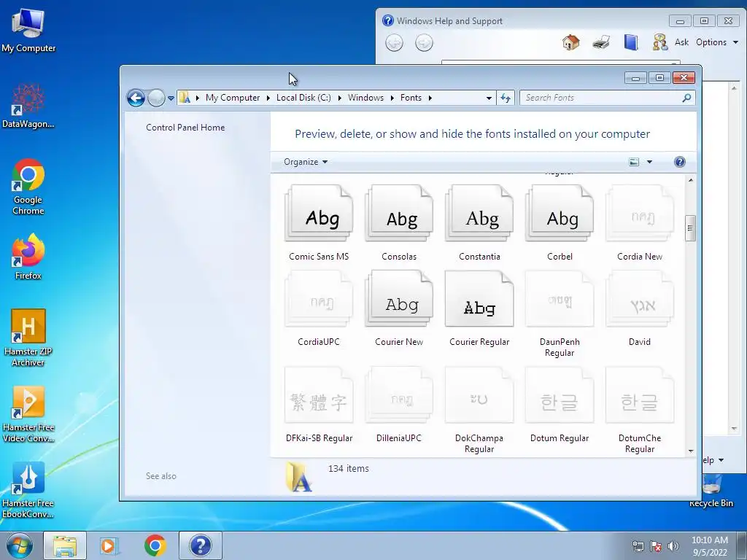Viewport: 747px width, 560px height.
Task: Expand the arrow after My Computer breadcrumb
Action: tap(268, 98)
